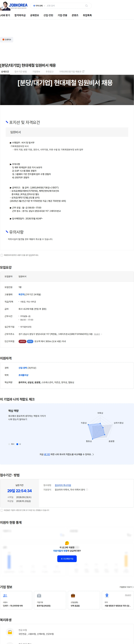This screenshot has height=644, width=134.
Task: Click the 문의 link for wrong information
Action: [x=31, y=255]
